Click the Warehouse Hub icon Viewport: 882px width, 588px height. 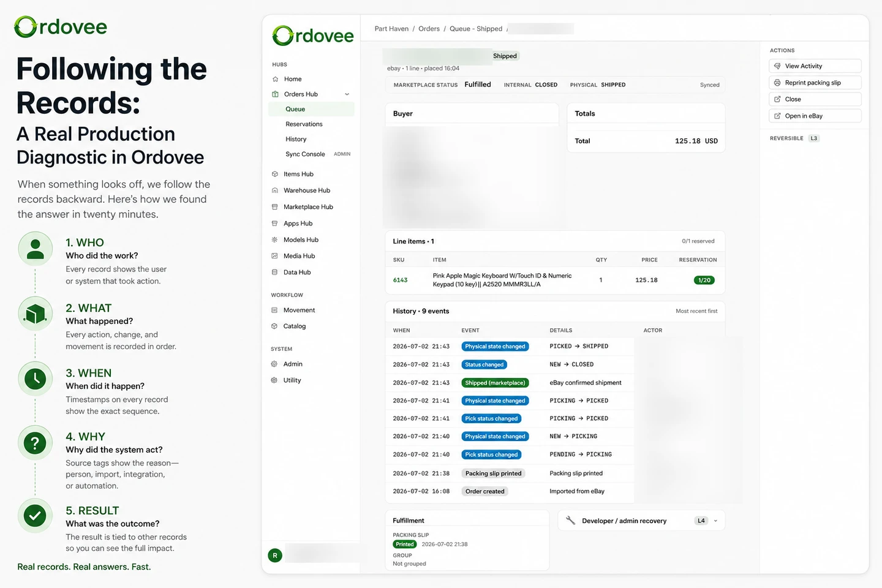pos(274,190)
